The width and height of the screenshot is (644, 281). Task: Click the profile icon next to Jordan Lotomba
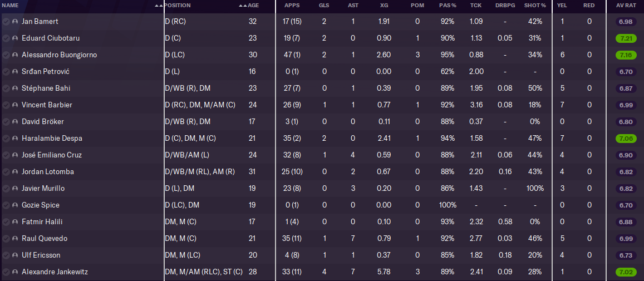click(x=15, y=172)
